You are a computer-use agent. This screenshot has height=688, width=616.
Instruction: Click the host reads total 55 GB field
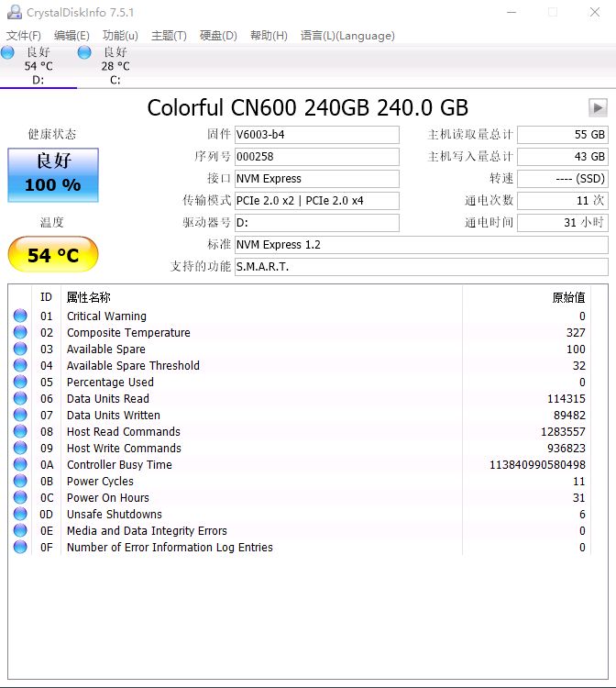click(563, 135)
